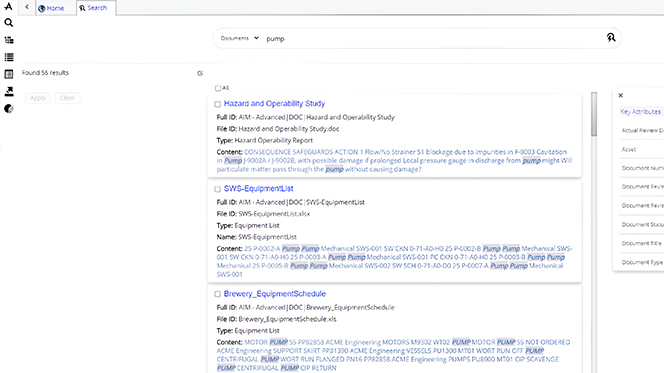Open the Key Attributes tab
Screen dimensions: 664x373
click(640, 112)
